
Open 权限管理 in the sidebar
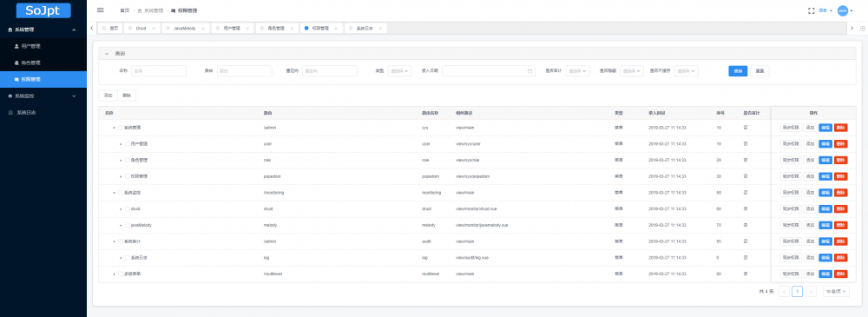[43, 79]
